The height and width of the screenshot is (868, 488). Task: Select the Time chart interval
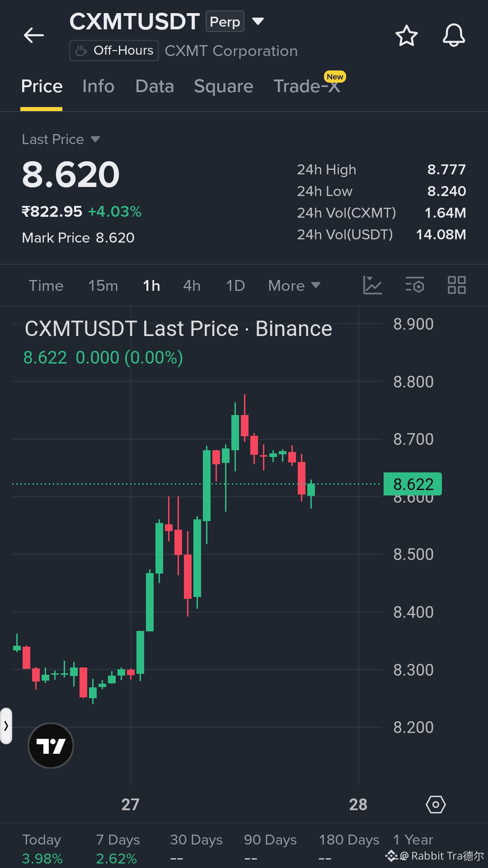click(x=46, y=285)
